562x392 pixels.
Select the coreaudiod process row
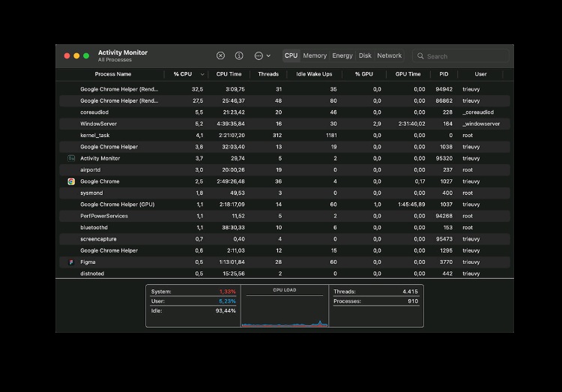(x=285, y=112)
